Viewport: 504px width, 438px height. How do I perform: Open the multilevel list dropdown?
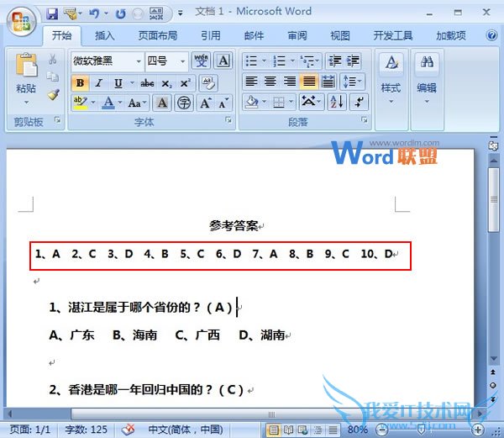[318, 61]
